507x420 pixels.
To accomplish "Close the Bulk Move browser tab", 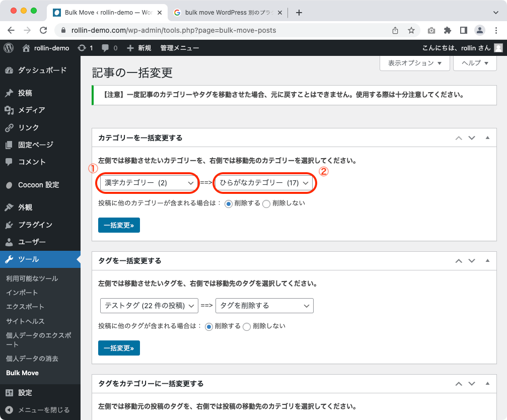I will [160, 13].
